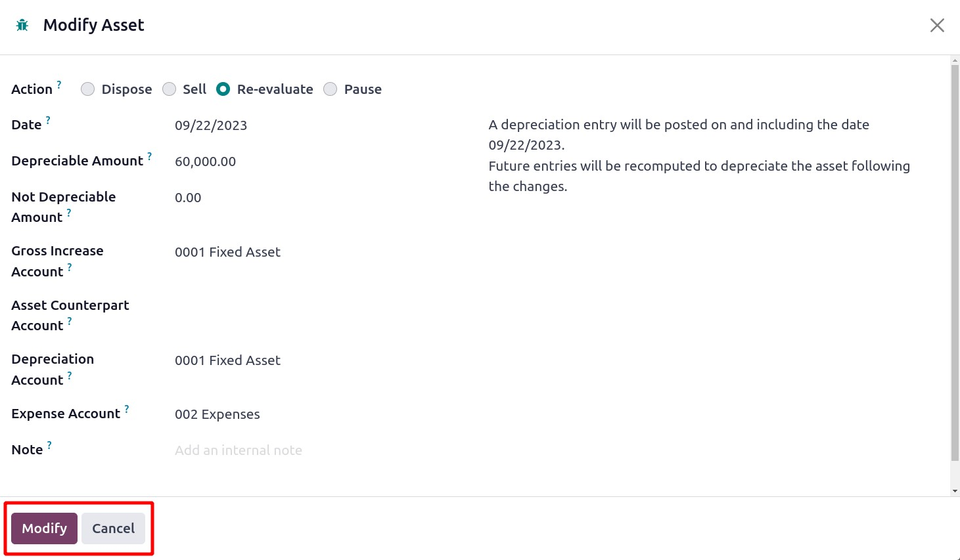This screenshot has height=560, width=960.
Task: Click the dialog's vertical scrollbar
Action: tap(955, 263)
